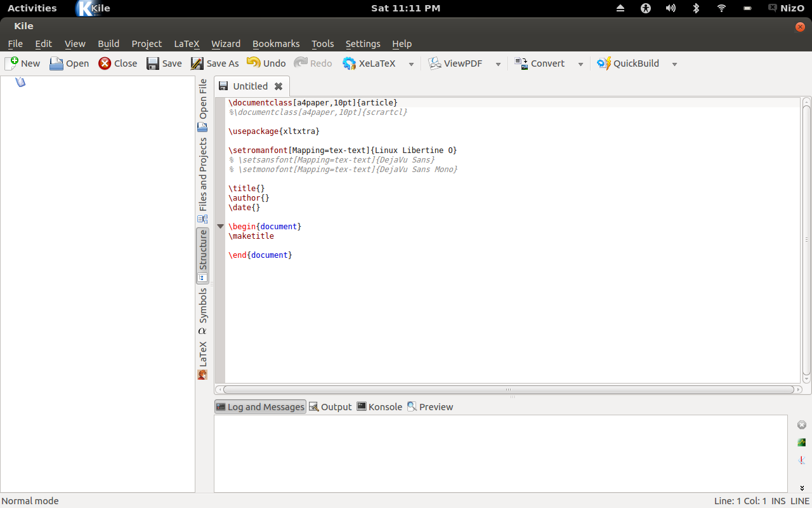Open the Activities overview
This screenshot has height=508, width=812.
(32, 8)
